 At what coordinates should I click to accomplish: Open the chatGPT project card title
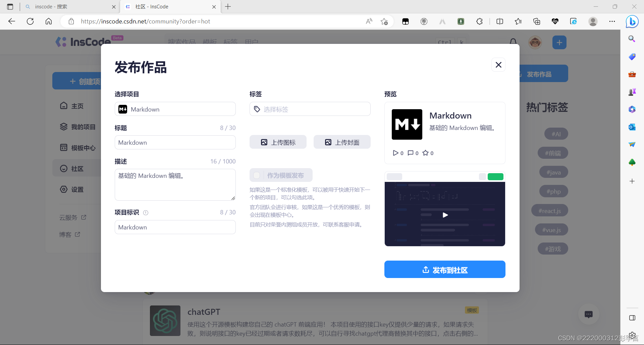204,312
